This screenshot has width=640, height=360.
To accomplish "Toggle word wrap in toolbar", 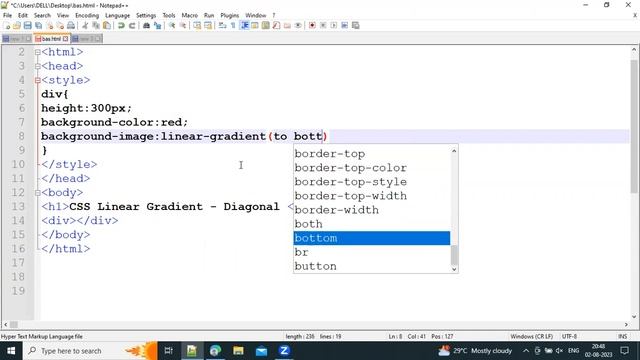I will pos(222,25).
